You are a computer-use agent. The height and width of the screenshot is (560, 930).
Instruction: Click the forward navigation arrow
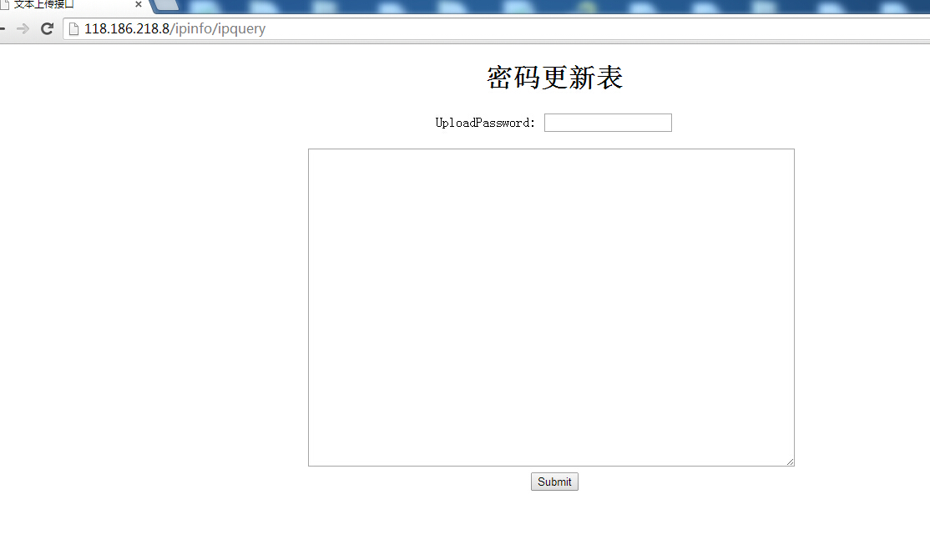click(x=23, y=28)
